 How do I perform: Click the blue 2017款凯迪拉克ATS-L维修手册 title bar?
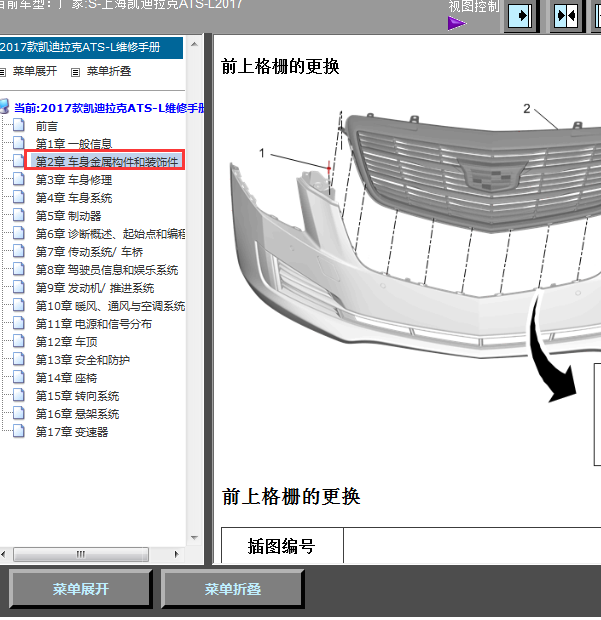pyautogui.click(x=91, y=47)
